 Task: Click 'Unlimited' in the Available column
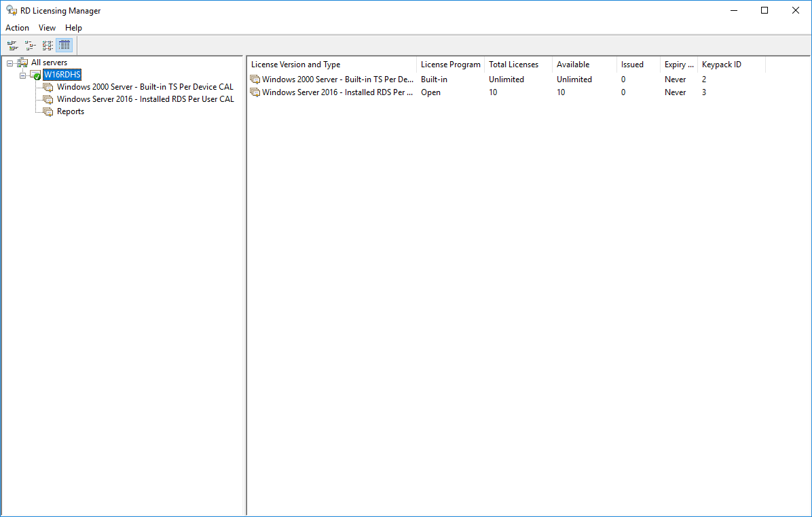click(x=574, y=79)
